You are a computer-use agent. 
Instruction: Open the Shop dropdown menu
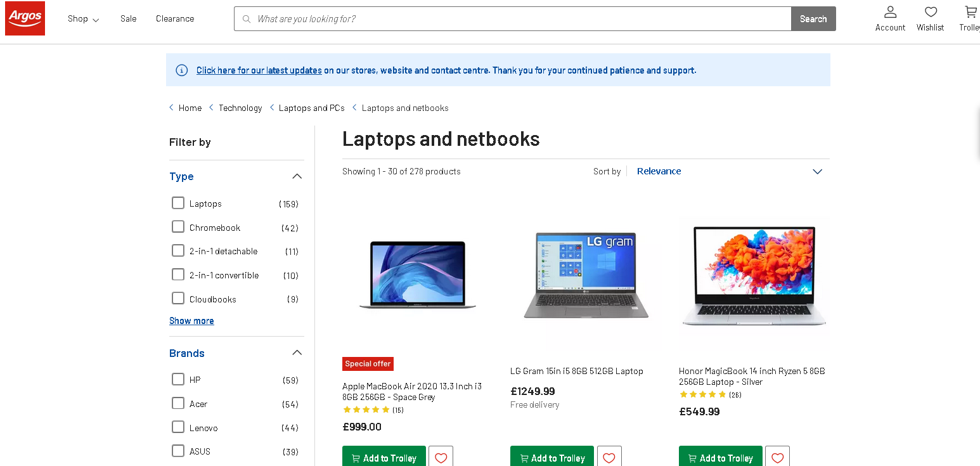pyautogui.click(x=83, y=19)
